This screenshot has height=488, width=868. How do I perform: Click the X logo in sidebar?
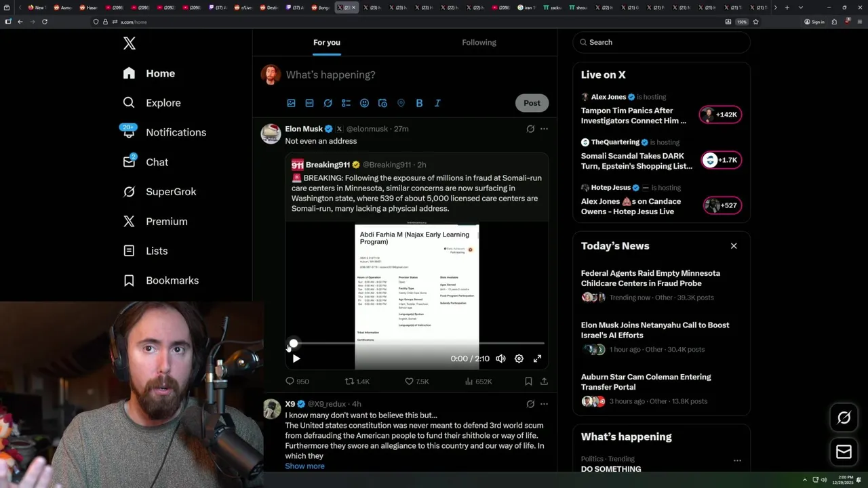[x=130, y=43]
